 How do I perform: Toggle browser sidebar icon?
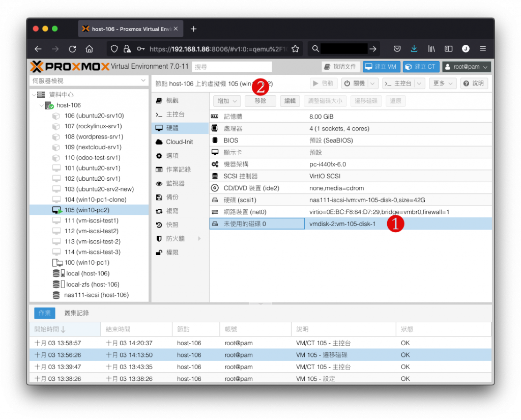pos(448,49)
